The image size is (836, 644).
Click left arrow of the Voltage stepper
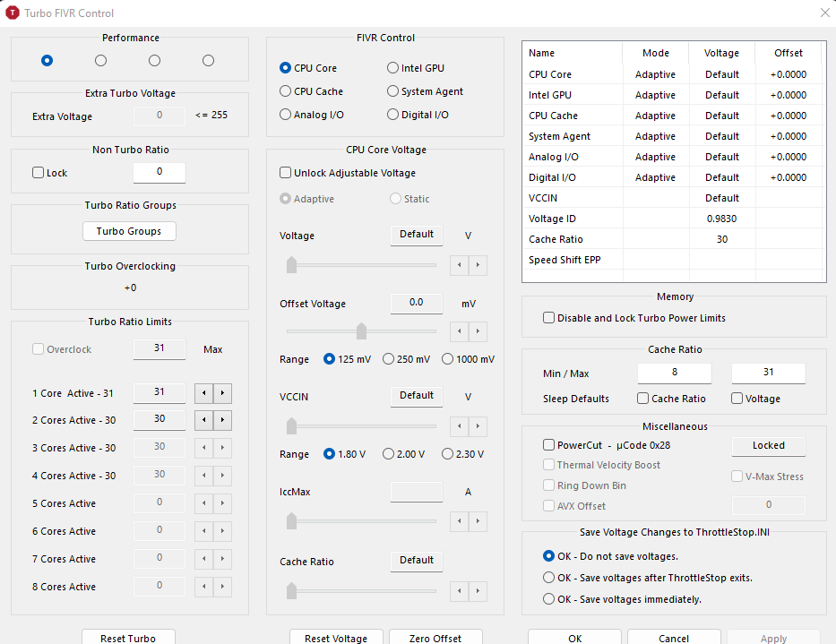click(461, 265)
